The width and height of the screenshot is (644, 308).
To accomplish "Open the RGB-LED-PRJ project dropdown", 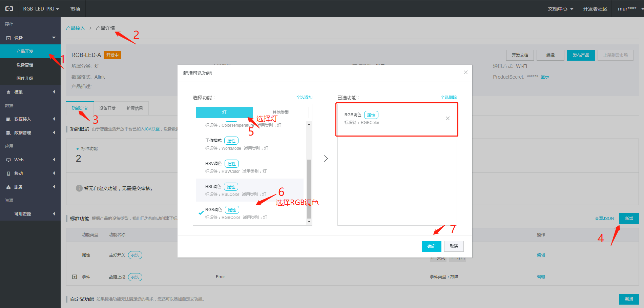I will (x=41, y=9).
